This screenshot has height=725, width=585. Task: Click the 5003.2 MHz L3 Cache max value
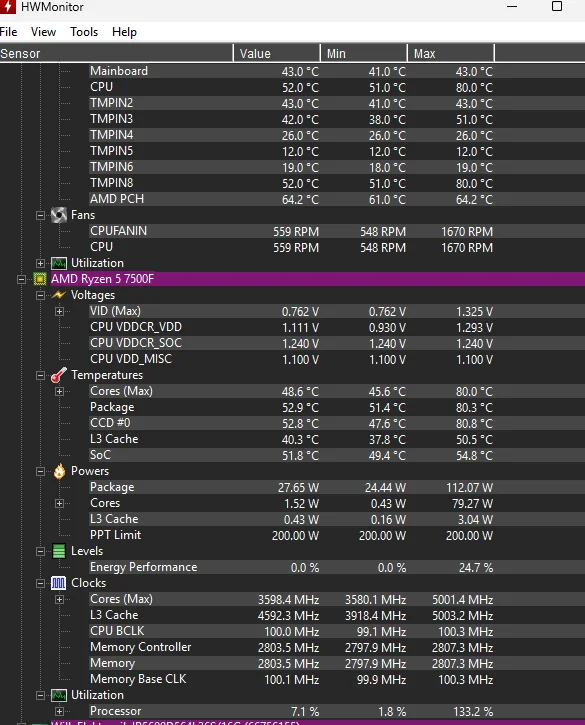click(x=463, y=615)
